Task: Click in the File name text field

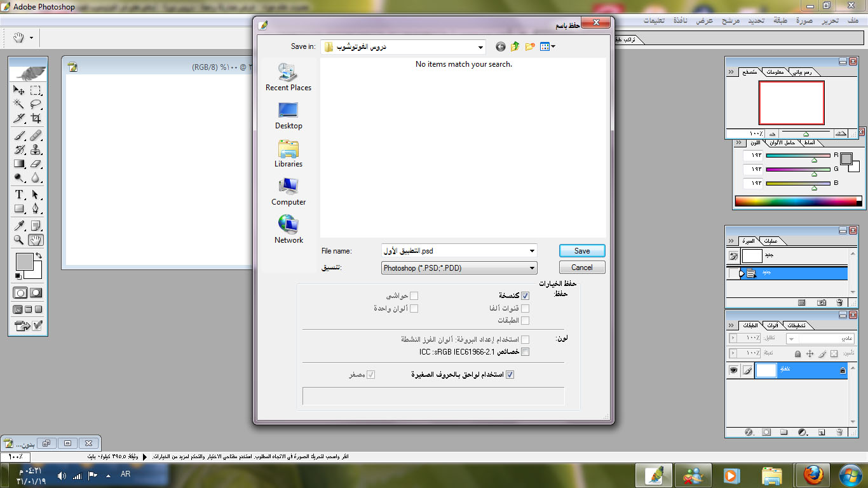Action: [454, 251]
